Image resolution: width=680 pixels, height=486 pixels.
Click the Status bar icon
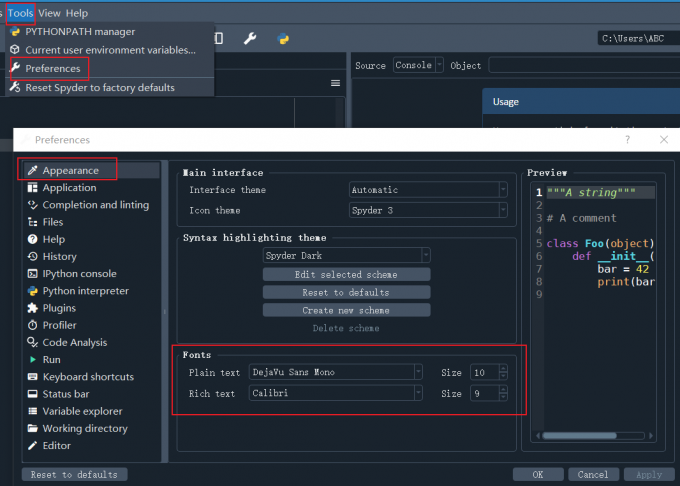point(33,394)
